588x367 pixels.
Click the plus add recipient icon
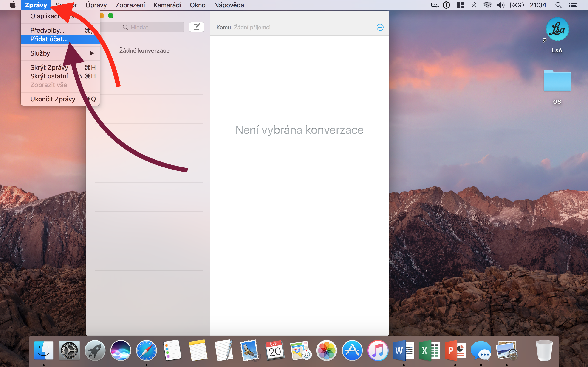380,27
